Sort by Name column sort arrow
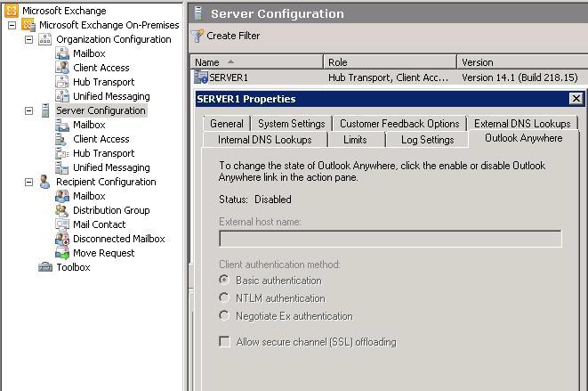 coord(230,61)
